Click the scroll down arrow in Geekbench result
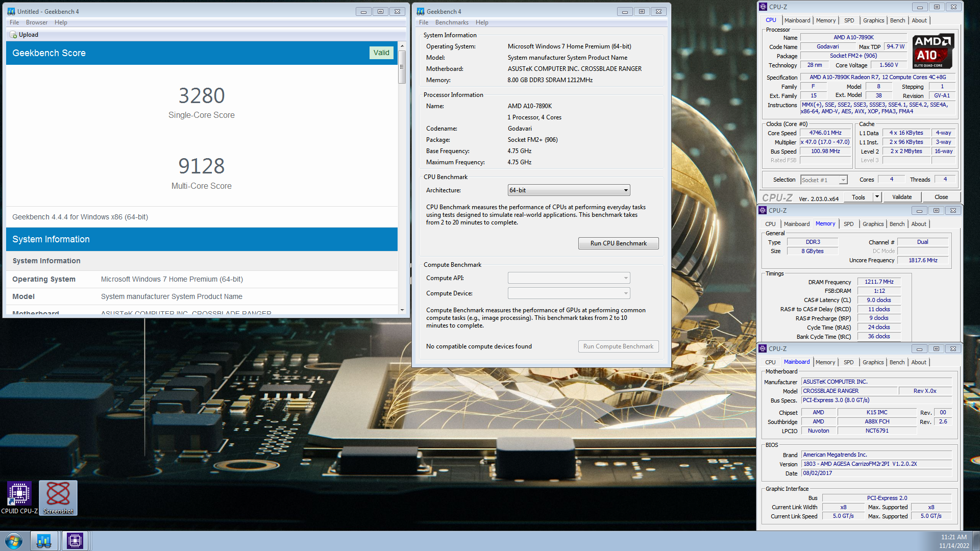 (402, 310)
